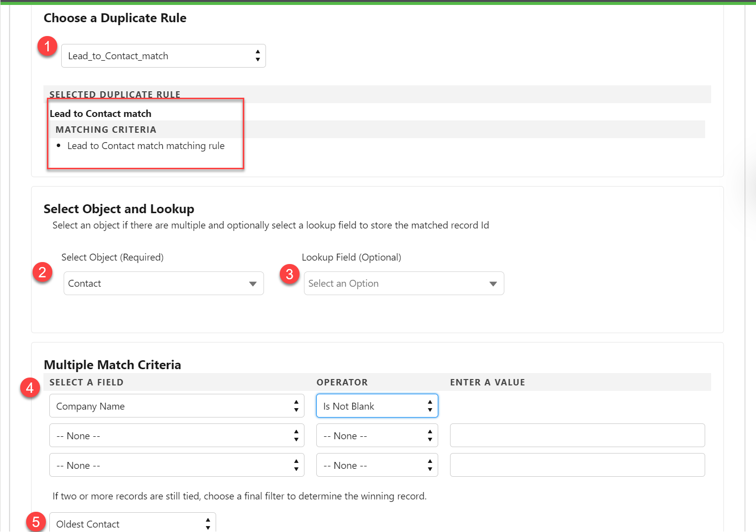Click the Lead to Contact match matching rule item
The height and width of the screenshot is (532, 756).
[x=146, y=146]
